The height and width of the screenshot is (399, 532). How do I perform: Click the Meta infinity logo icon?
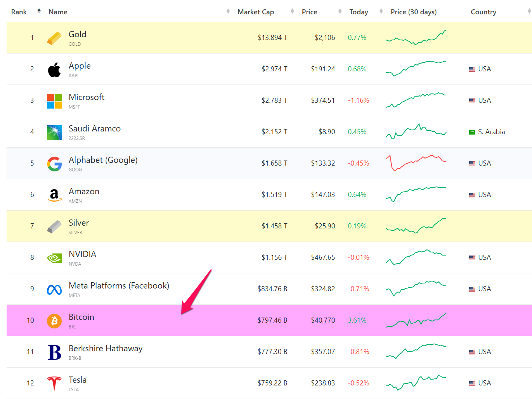[x=54, y=289]
